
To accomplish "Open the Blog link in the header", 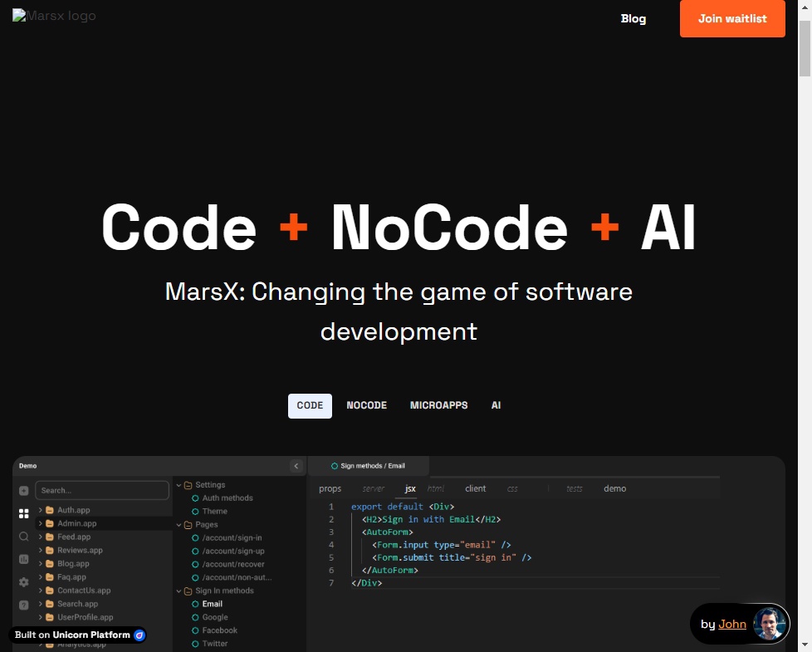I will 633,18.
